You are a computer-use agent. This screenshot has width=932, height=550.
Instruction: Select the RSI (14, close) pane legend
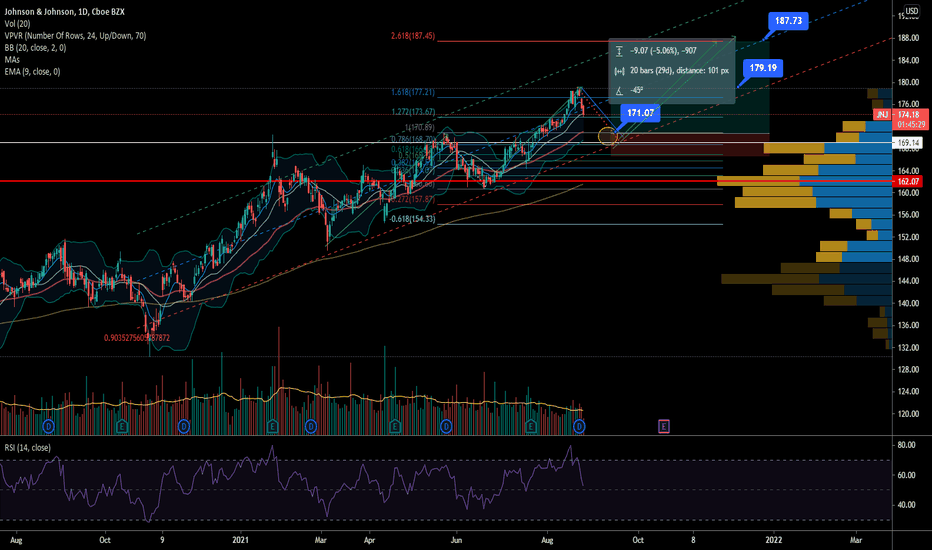point(27,448)
